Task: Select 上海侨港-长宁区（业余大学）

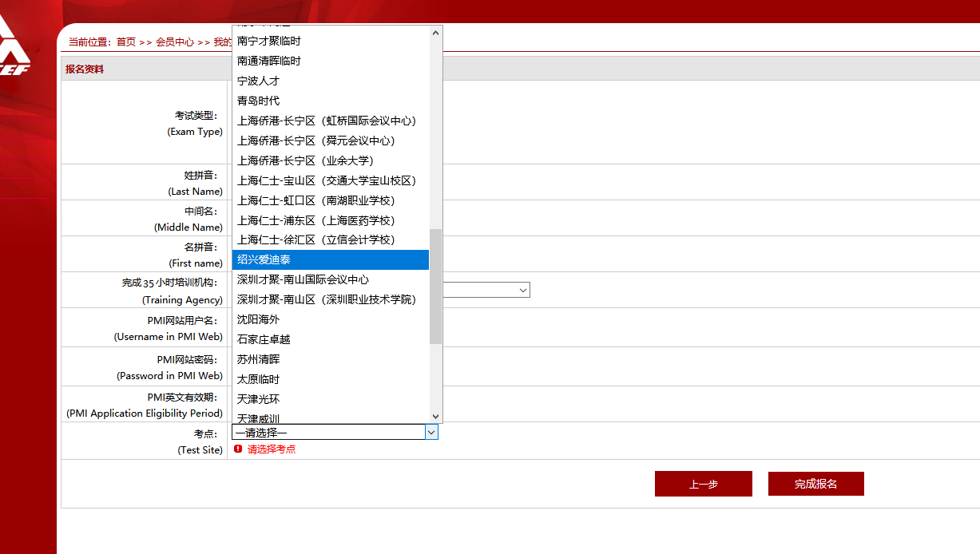Action: click(x=330, y=160)
